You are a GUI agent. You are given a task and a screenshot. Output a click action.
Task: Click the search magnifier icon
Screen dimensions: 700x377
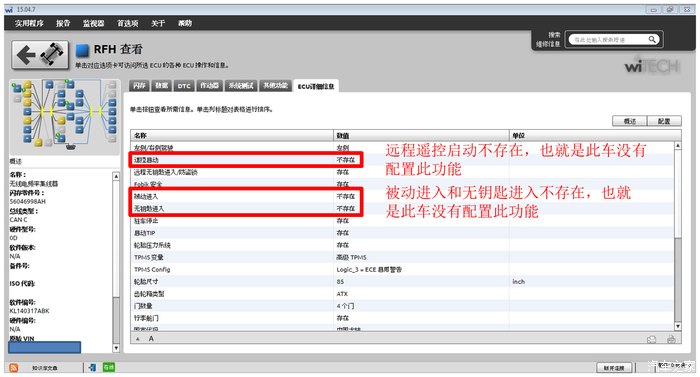(x=652, y=39)
